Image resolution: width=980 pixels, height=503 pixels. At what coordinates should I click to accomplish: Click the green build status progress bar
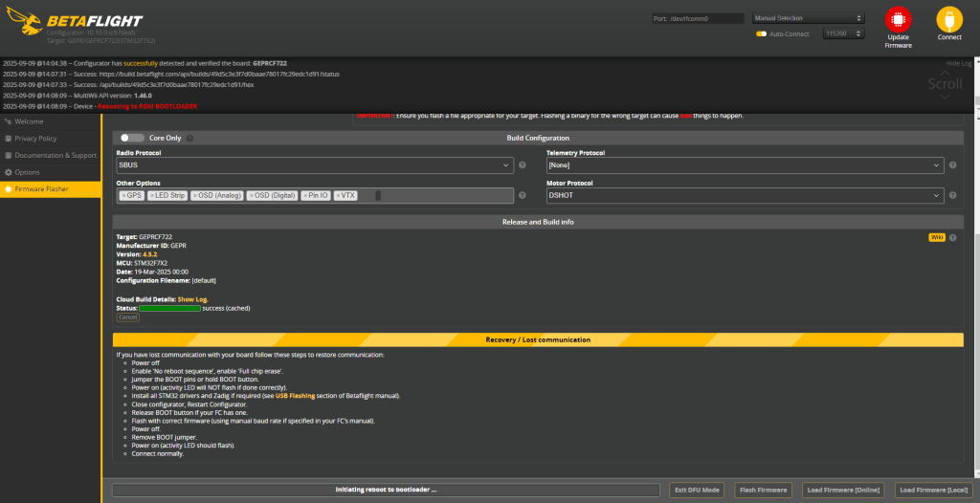(169, 309)
